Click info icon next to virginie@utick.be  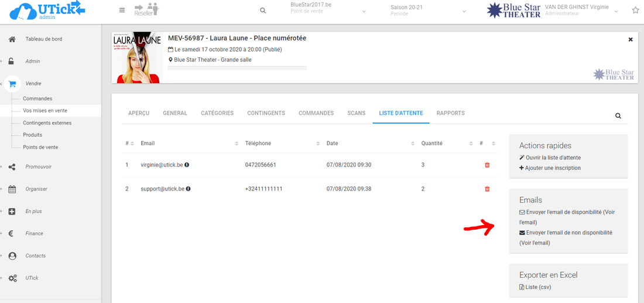pyautogui.click(x=187, y=165)
